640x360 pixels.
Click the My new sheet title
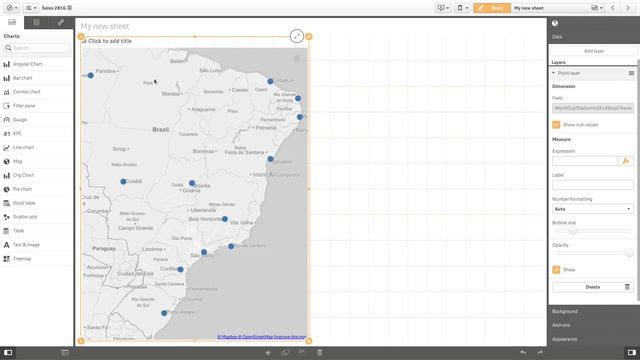pos(105,26)
